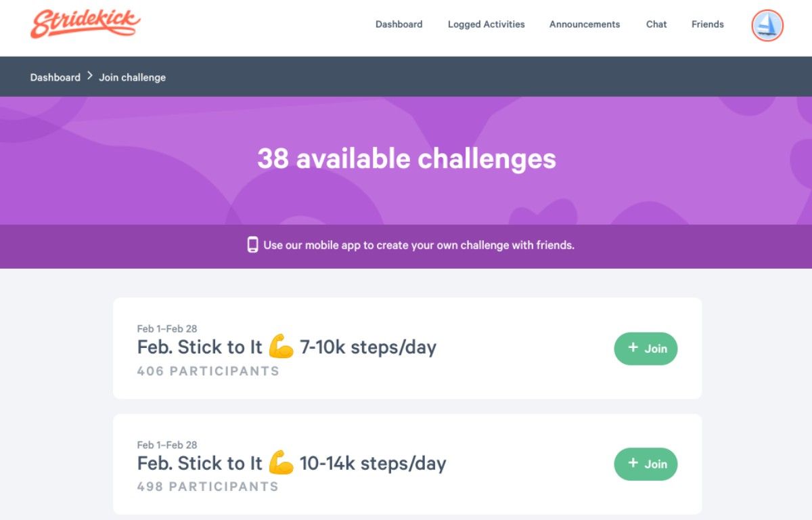
Task: Open the Dashboard nav item
Action: pos(399,24)
